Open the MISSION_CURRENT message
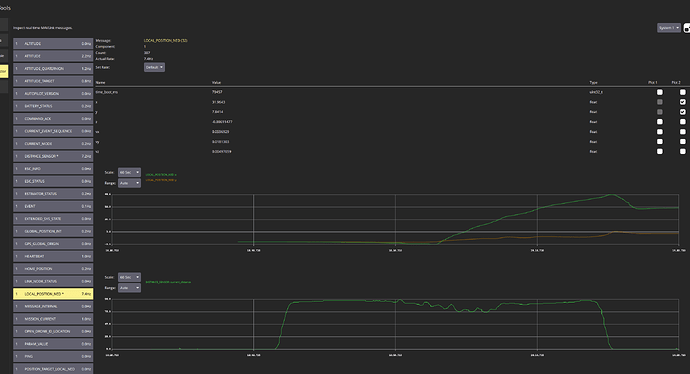The image size is (690, 374). point(53,319)
